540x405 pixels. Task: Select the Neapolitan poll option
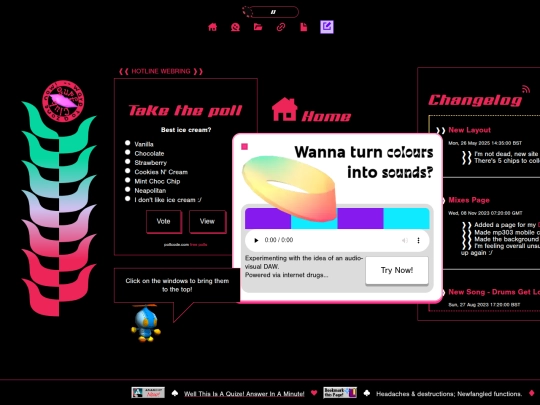(128, 189)
